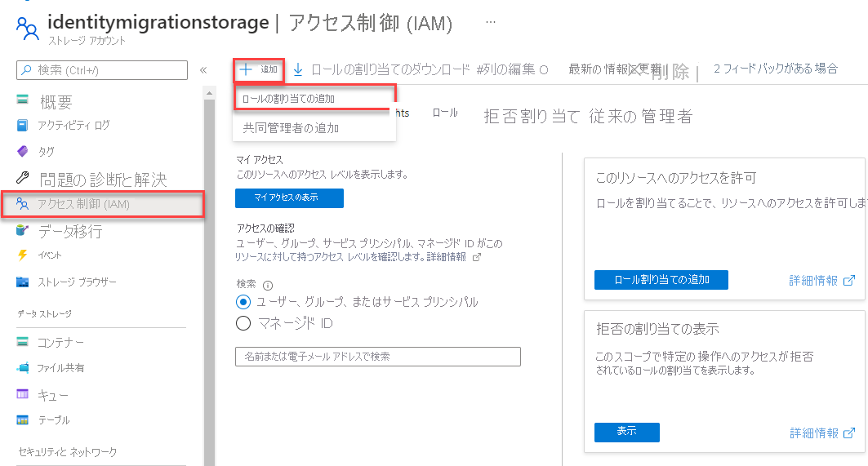Open 問題の診断と解決 in sidebar
868x466 pixels.
point(102,179)
